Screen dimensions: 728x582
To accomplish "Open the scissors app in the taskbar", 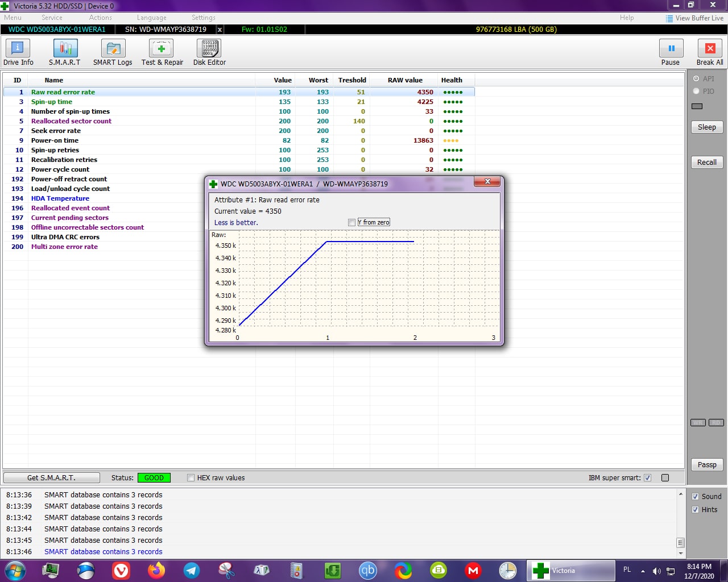I will (227, 570).
